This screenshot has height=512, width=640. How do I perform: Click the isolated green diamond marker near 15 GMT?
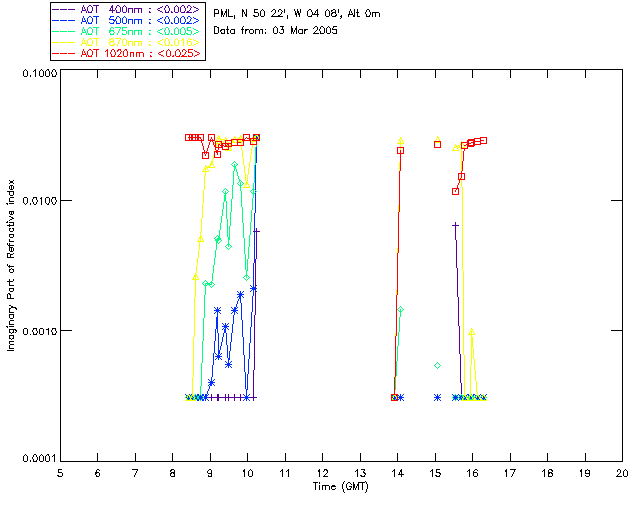click(438, 365)
